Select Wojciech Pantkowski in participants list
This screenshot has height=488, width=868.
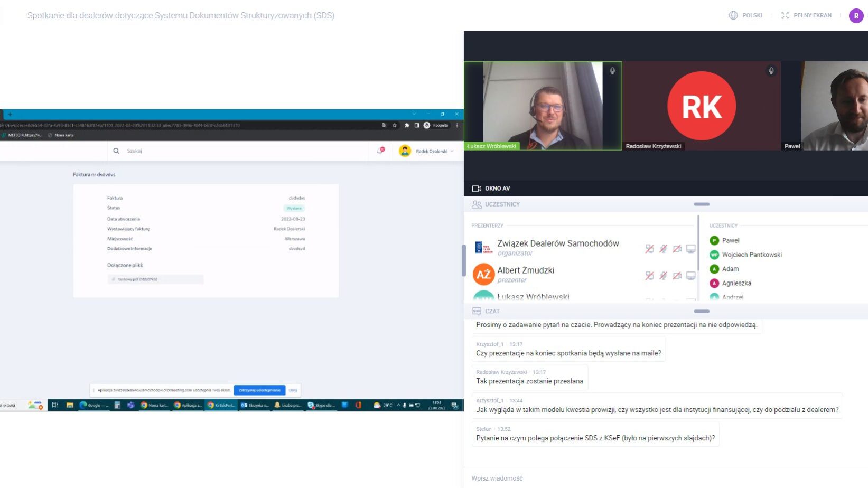pyautogui.click(x=751, y=255)
